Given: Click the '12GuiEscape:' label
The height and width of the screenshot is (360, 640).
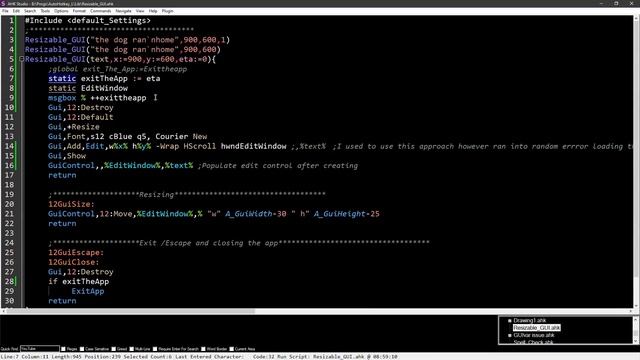Looking at the screenshot, I should [76, 253].
